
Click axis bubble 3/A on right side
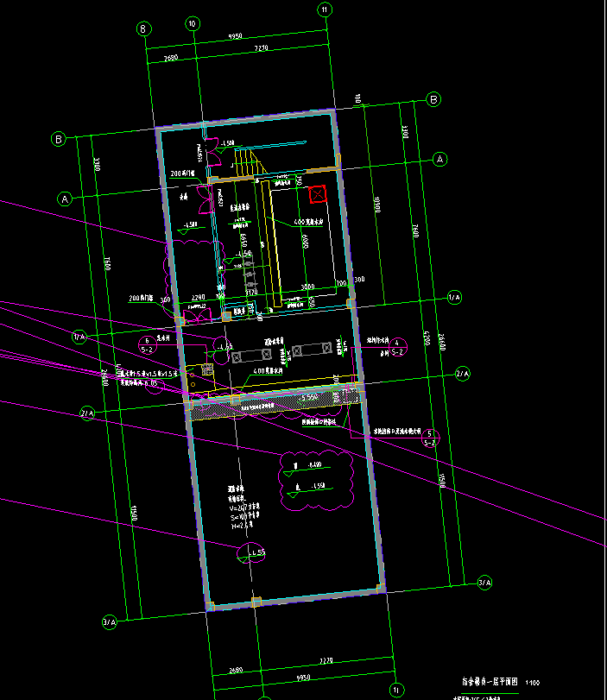tap(484, 583)
